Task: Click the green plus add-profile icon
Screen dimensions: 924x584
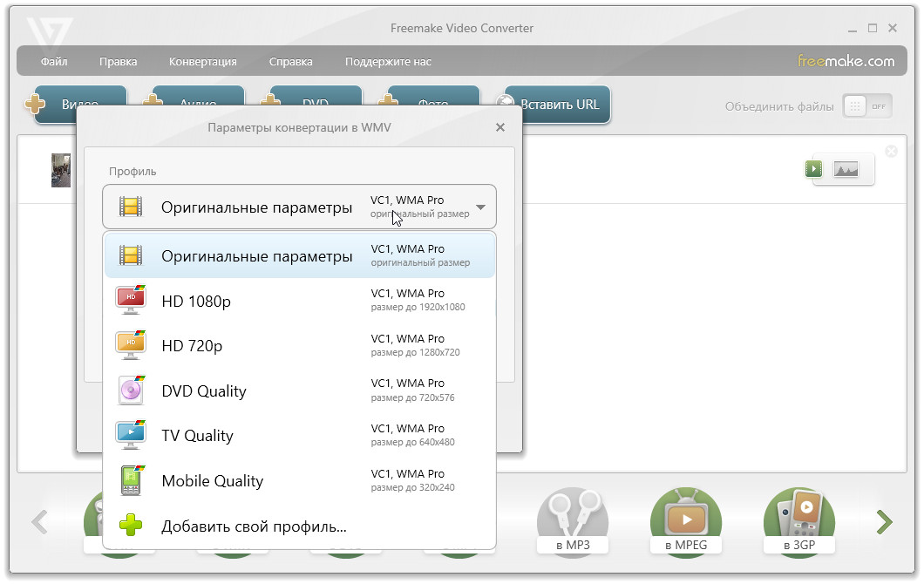Action: point(131,526)
